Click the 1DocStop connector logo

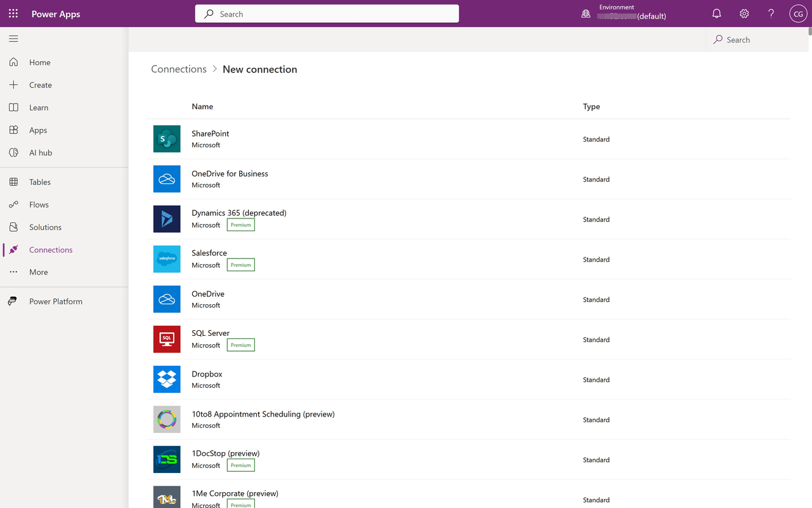tap(167, 458)
